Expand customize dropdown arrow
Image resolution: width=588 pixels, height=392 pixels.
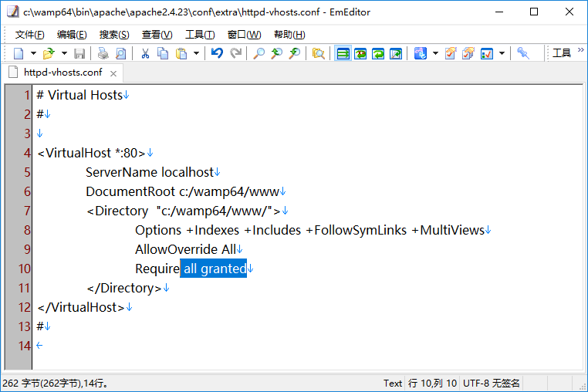[502, 54]
